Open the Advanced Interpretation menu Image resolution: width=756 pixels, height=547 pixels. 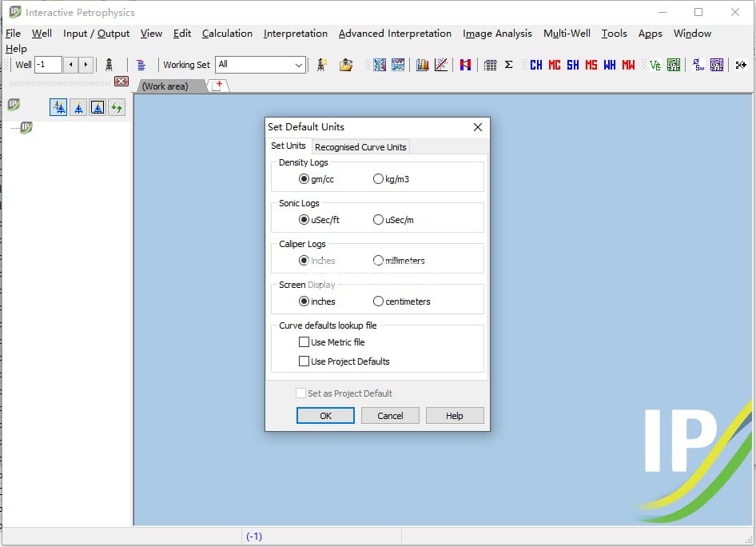[395, 34]
